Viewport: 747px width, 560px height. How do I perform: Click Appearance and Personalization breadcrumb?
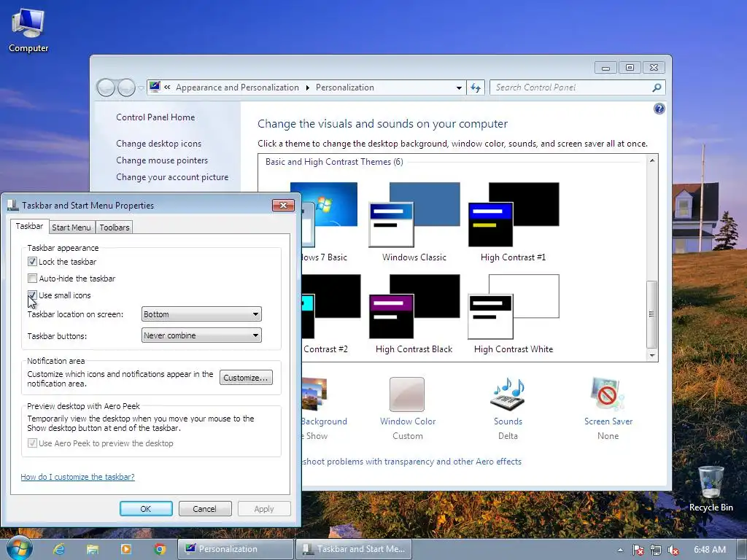[237, 87]
